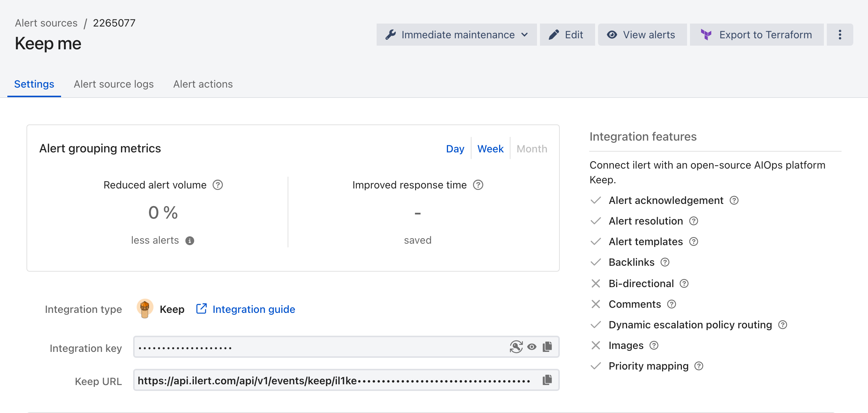Click the Keep integration logo
Viewport: 868px width, 413px height.
click(x=145, y=308)
